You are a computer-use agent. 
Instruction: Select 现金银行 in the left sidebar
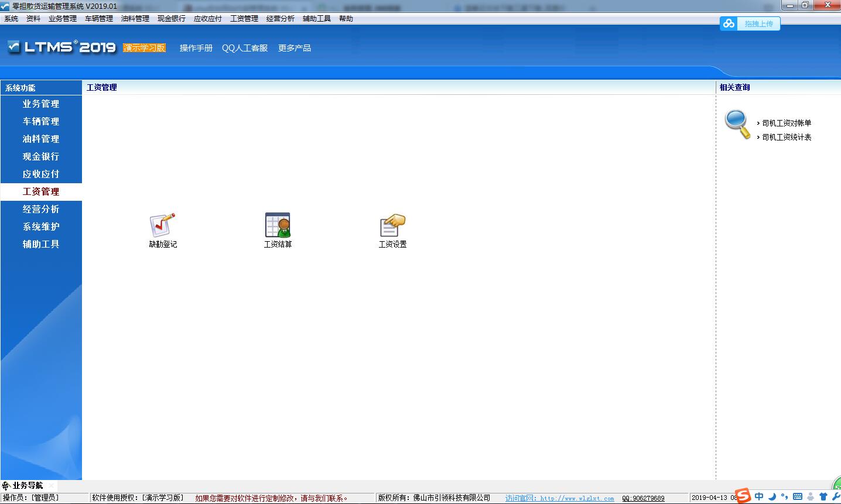(x=41, y=156)
